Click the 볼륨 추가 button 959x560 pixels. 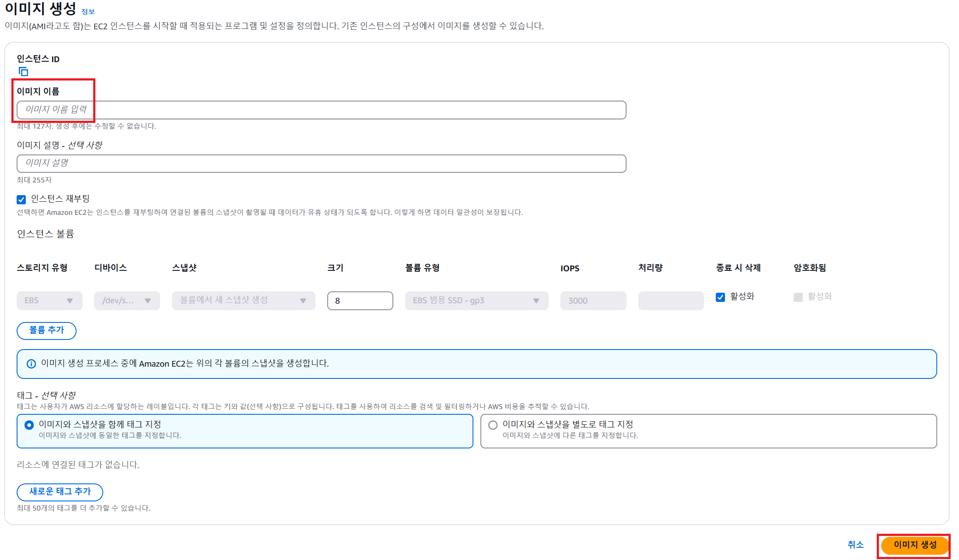(x=46, y=330)
